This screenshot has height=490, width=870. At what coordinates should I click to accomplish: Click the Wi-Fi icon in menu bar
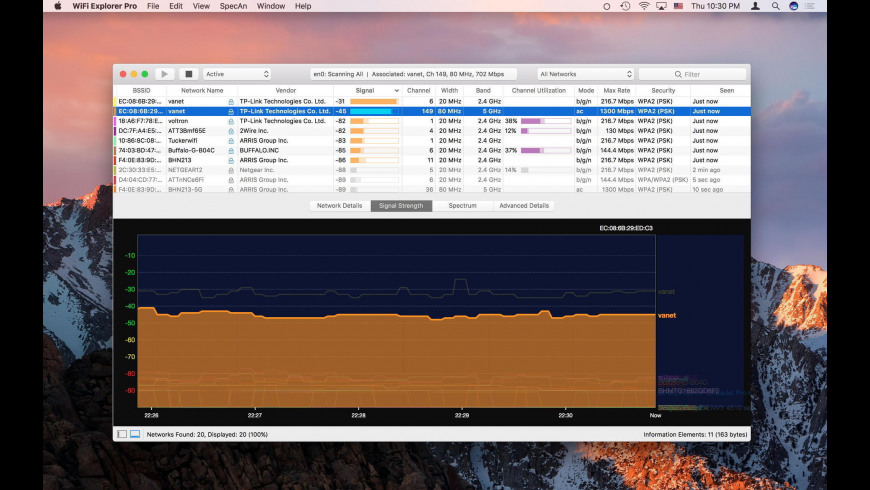point(643,6)
